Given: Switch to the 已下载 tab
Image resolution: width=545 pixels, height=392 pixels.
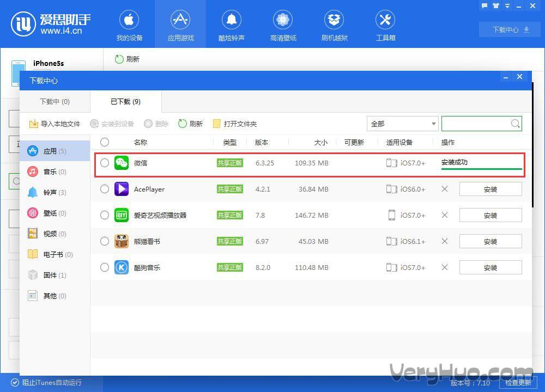Looking at the screenshot, I should [126, 101].
